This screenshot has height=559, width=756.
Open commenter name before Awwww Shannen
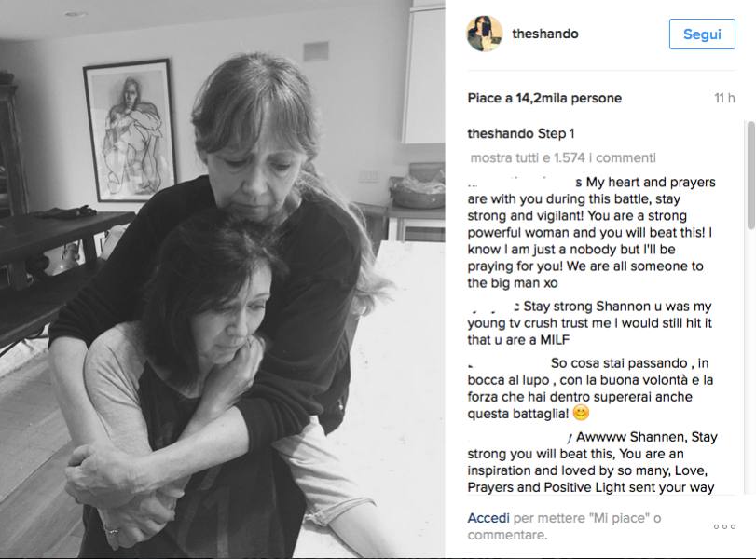coord(520,437)
